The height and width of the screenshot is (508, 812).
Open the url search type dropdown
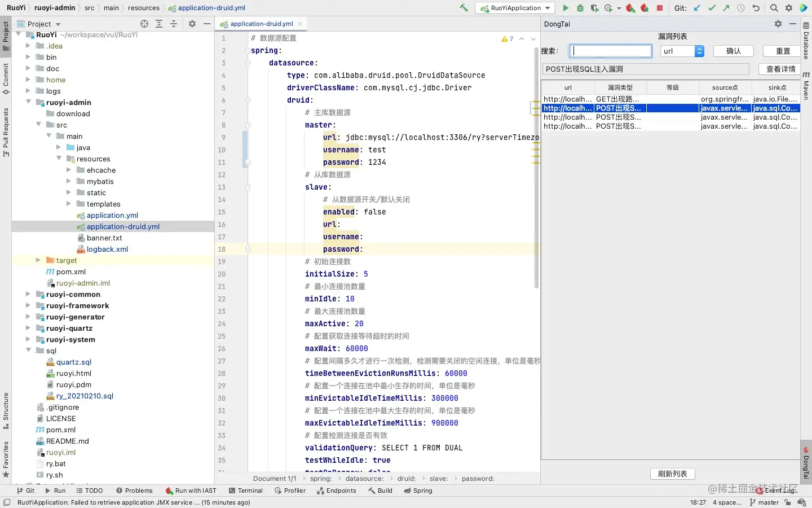tap(682, 51)
